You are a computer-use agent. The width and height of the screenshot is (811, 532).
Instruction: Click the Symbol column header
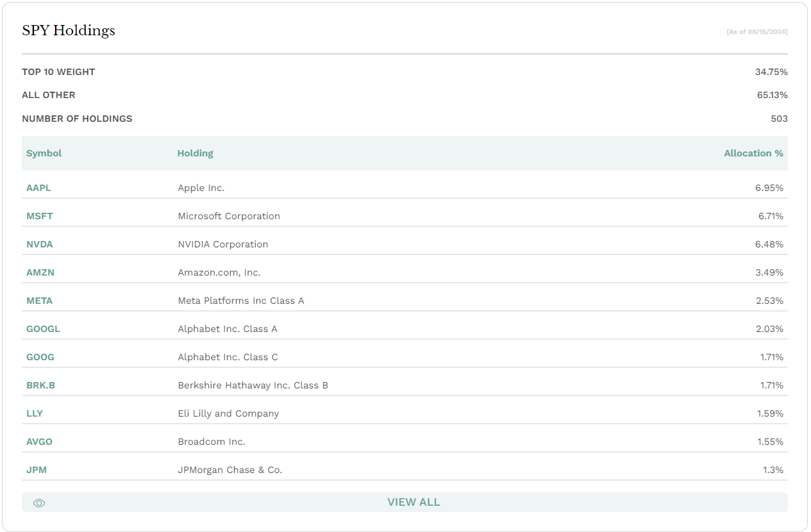[x=44, y=153]
